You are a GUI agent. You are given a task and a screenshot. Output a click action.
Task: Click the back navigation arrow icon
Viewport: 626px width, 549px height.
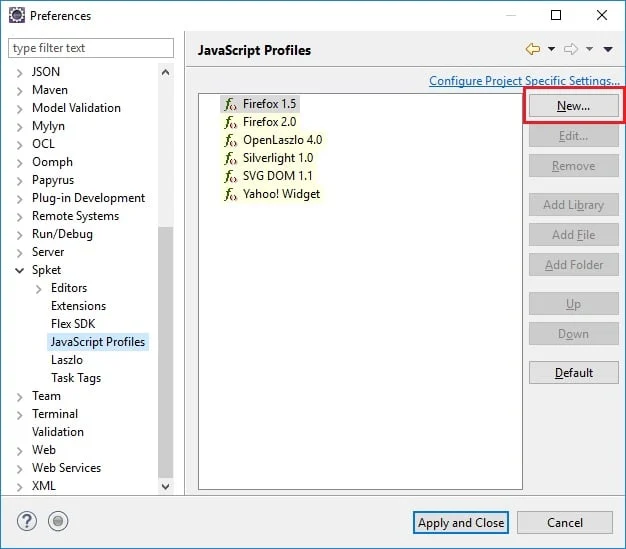pos(533,50)
